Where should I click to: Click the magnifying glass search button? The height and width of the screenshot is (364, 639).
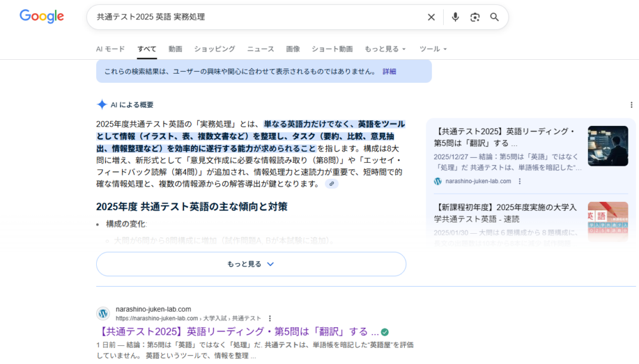pyautogui.click(x=495, y=17)
